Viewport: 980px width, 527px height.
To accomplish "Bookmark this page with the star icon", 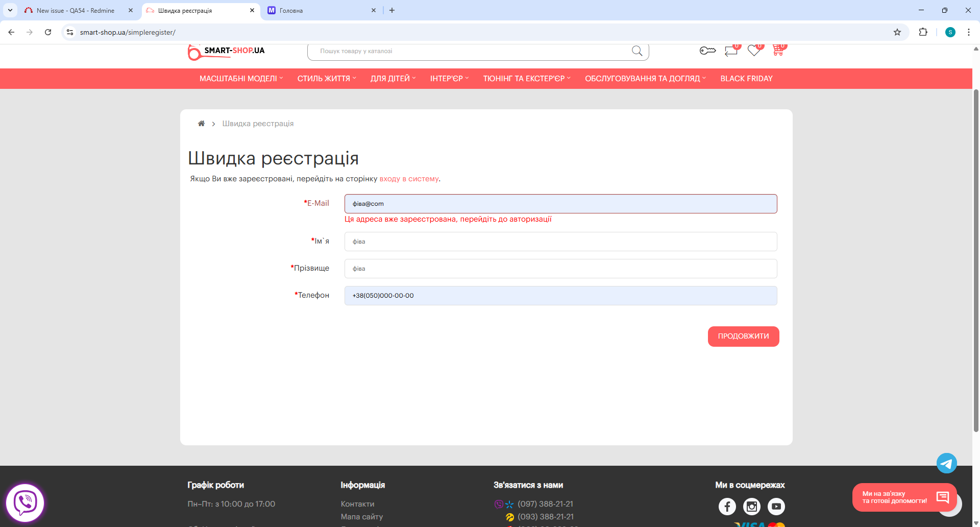I will (897, 32).
